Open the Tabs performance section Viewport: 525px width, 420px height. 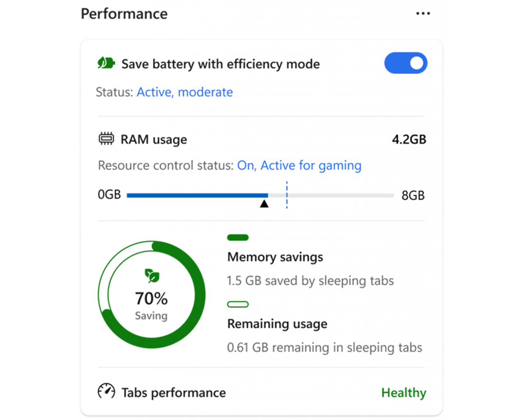(173, 393)
